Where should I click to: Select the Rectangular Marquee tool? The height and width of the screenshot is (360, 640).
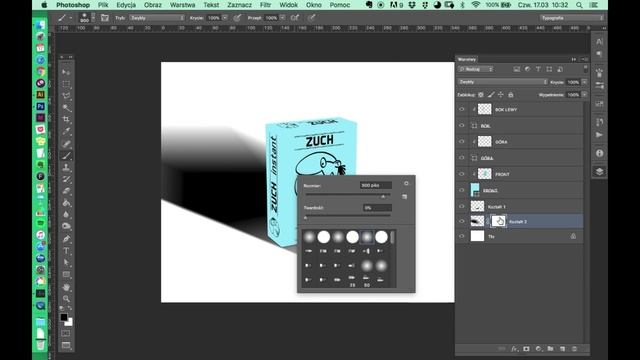click(66, 84)
